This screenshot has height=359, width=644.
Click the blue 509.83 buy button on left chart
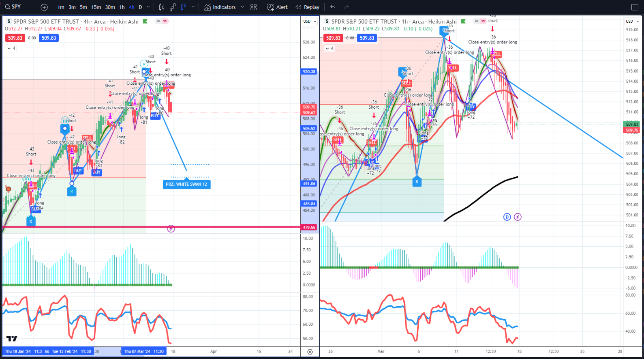(49, 38)
